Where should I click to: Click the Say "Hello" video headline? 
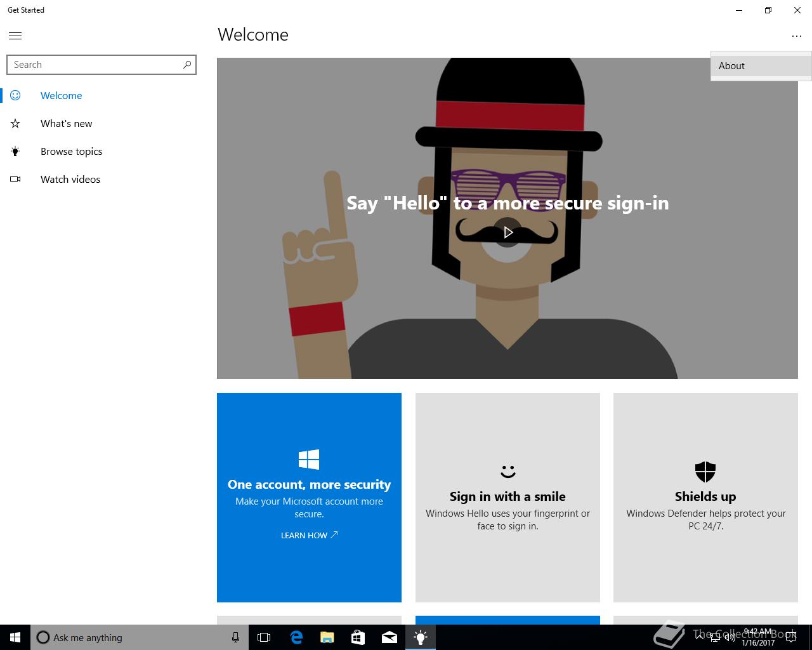[x=507, y=203]
